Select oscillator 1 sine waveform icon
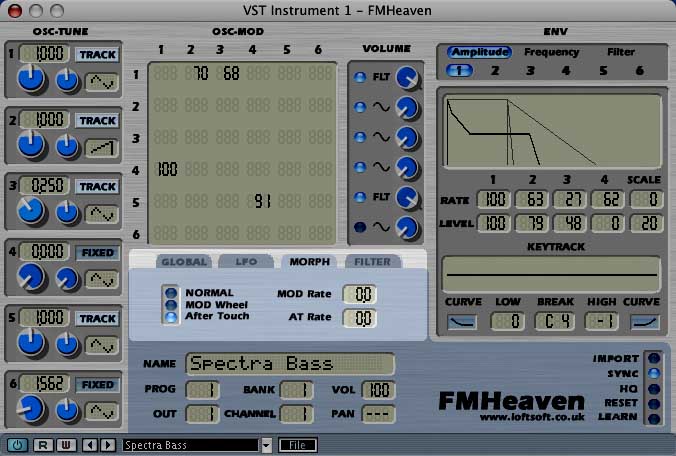The width and height of the screenshot is (676, 456). click(x=101, y=81)
